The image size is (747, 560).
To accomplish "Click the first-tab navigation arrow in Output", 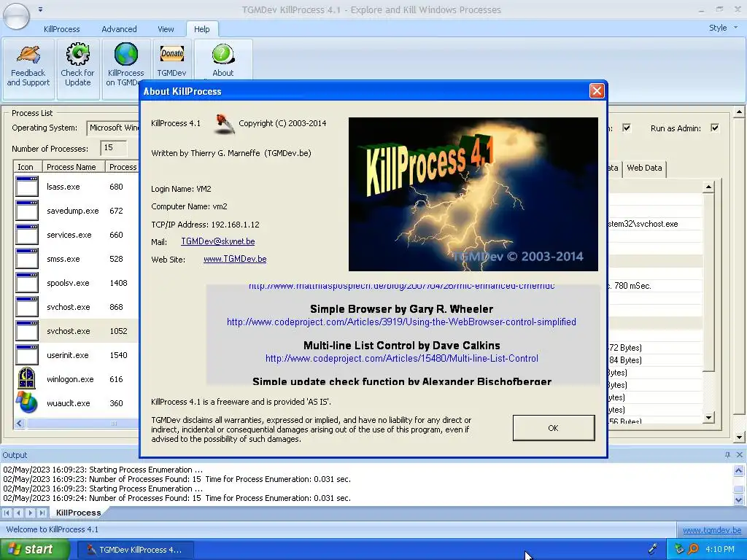I will click(7, 513).
